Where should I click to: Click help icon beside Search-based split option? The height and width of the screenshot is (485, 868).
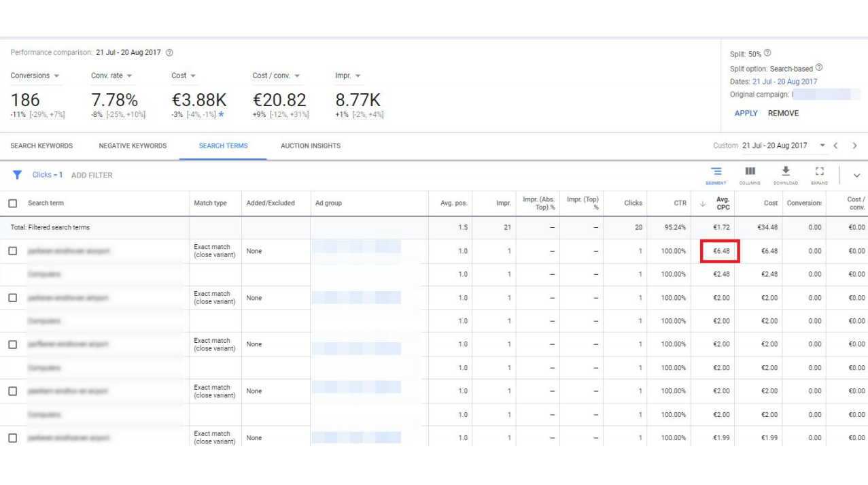click(x=819, y=68)
